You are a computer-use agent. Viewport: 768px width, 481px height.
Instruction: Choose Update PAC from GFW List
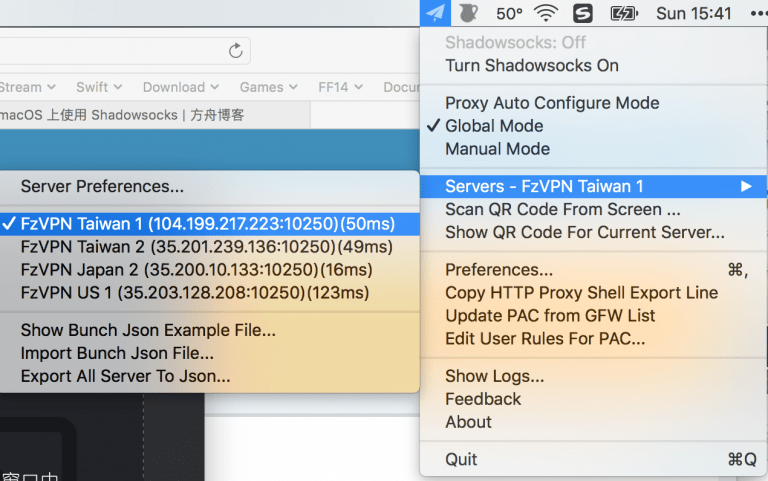[x=594, y=316]
